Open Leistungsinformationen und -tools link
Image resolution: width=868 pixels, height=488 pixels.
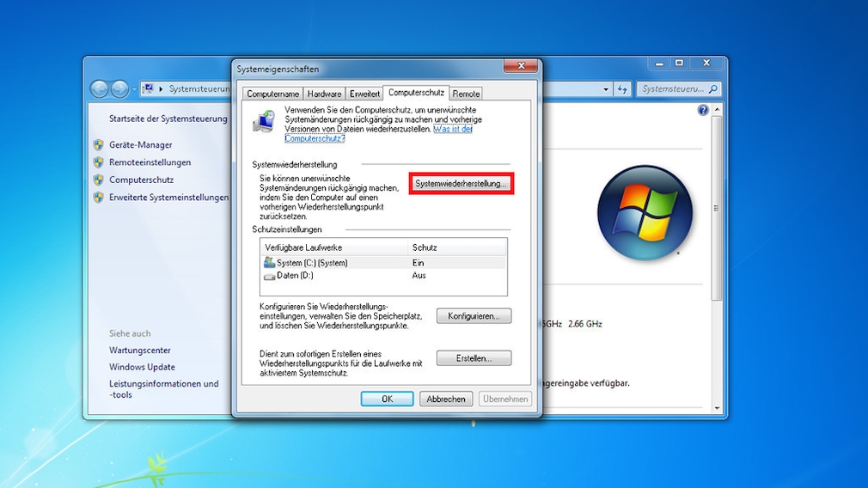[x=164, y=389]
